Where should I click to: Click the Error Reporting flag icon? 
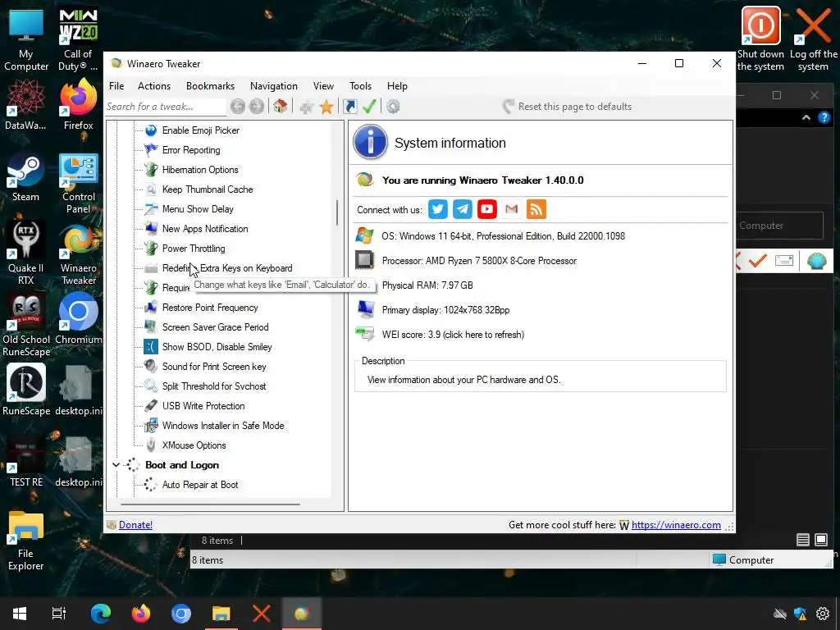pos(151,150)
